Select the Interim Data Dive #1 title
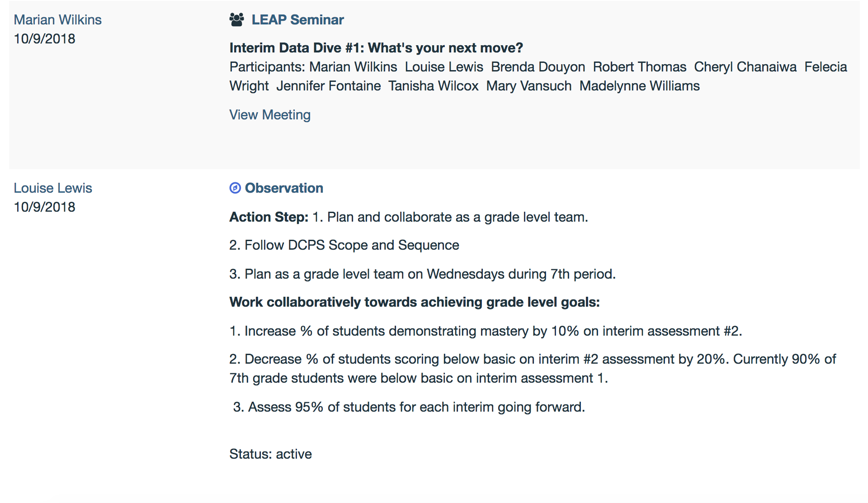868x503 pixels. 376,48
